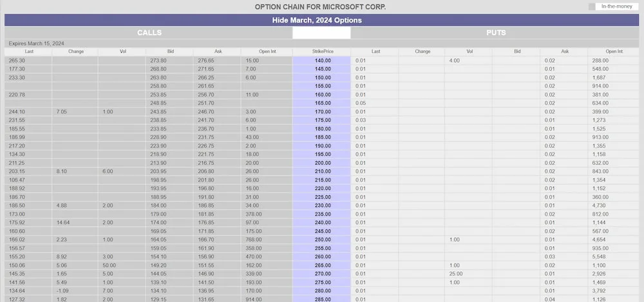This screenshot has width=644, height=302.
Task: Click strike price 240.00
Action: click(x=323, y=223)
